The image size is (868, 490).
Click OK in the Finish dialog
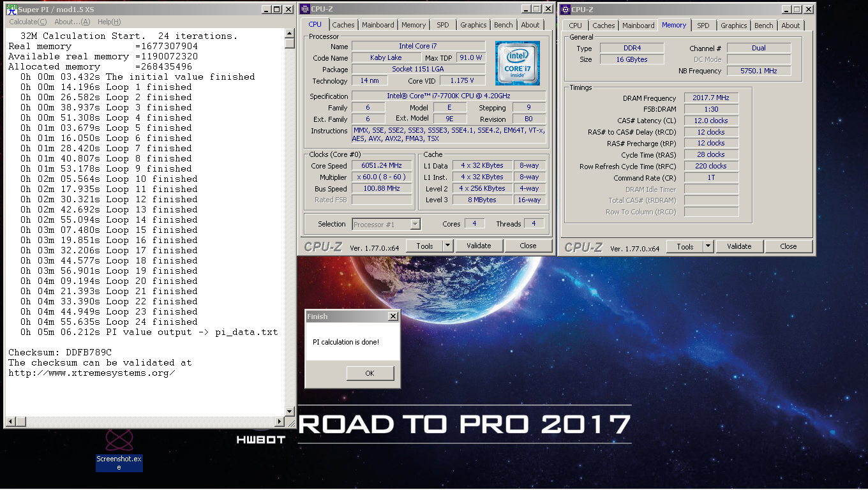tap(370, 373)
